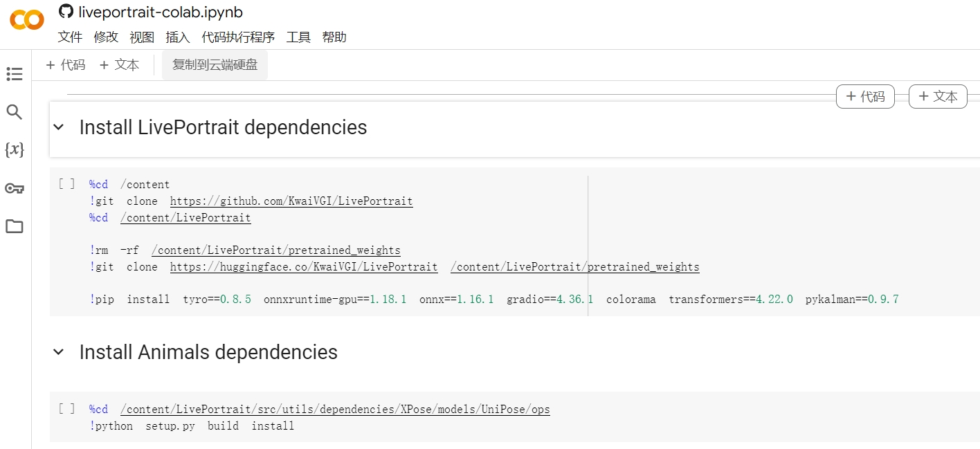The width and height of the screenshot is (980, 449).
Task: Open the secrets key panel
Action: 15,188
